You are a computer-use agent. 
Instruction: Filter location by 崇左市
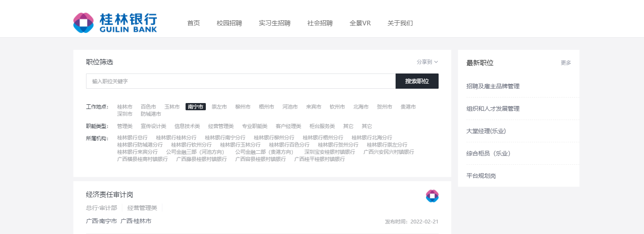[219, 107]
